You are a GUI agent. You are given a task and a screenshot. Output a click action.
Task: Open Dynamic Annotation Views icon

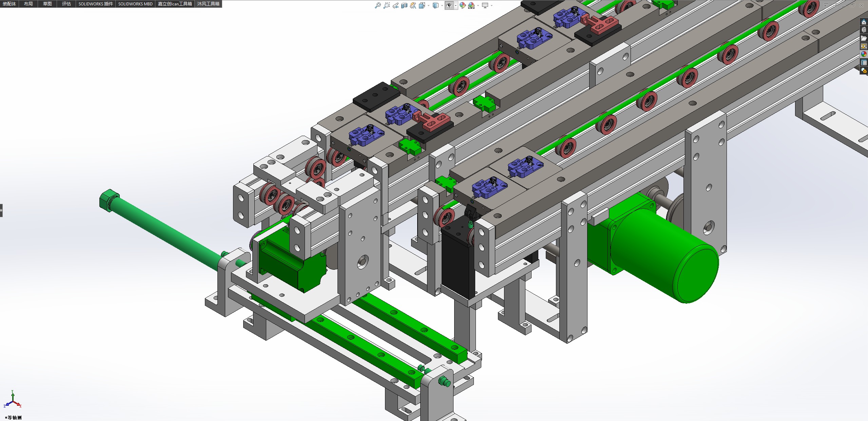click(413, 5)
